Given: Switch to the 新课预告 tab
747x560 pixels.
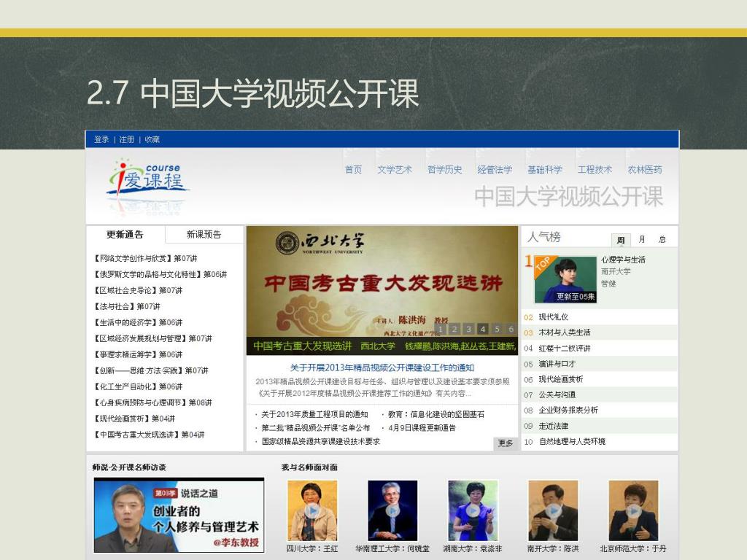Looking at the screenshot, I should pos(204,235).
